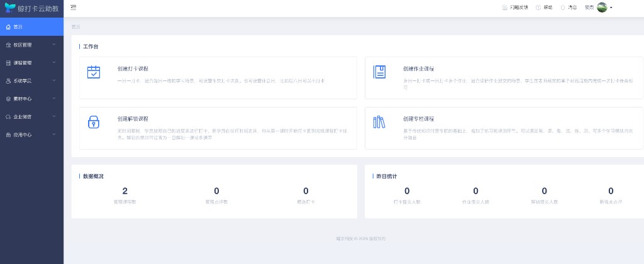Click the 首页 breadcrumb above the workbench
644x264 pixels.
[x=75, y=26]
